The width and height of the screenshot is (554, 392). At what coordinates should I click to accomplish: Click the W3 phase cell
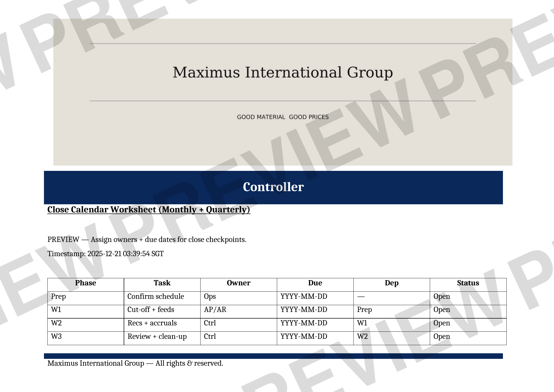pos(56,337)
